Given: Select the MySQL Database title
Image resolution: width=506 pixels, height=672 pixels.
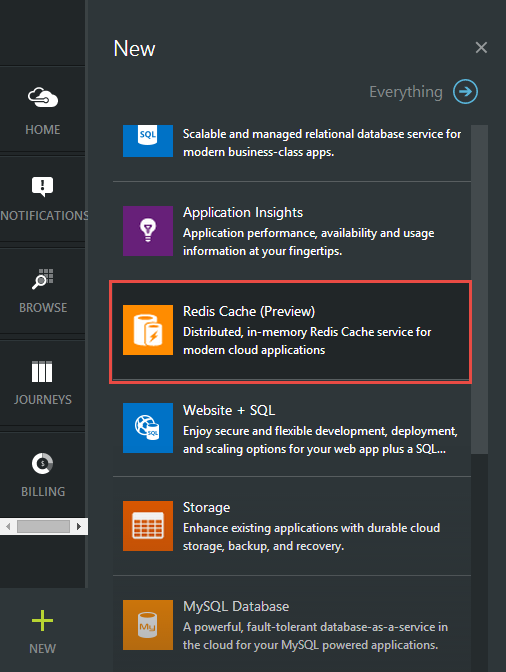Looking at the screenshot, I should point(236,606).
